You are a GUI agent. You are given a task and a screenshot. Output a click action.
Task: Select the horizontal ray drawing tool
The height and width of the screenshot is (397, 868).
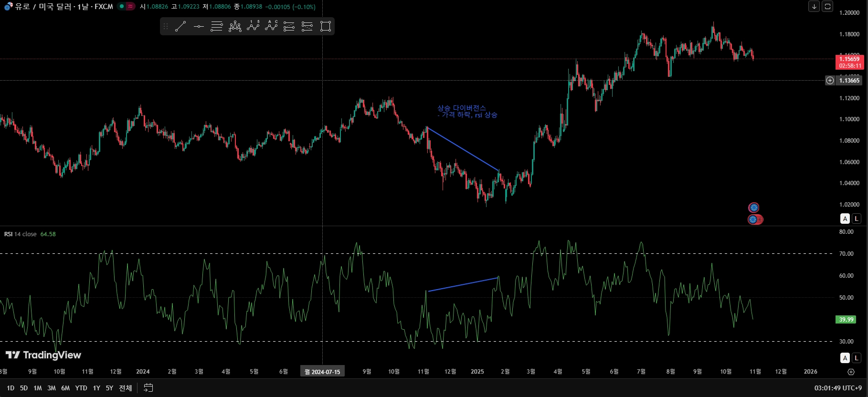click(199, 27)
